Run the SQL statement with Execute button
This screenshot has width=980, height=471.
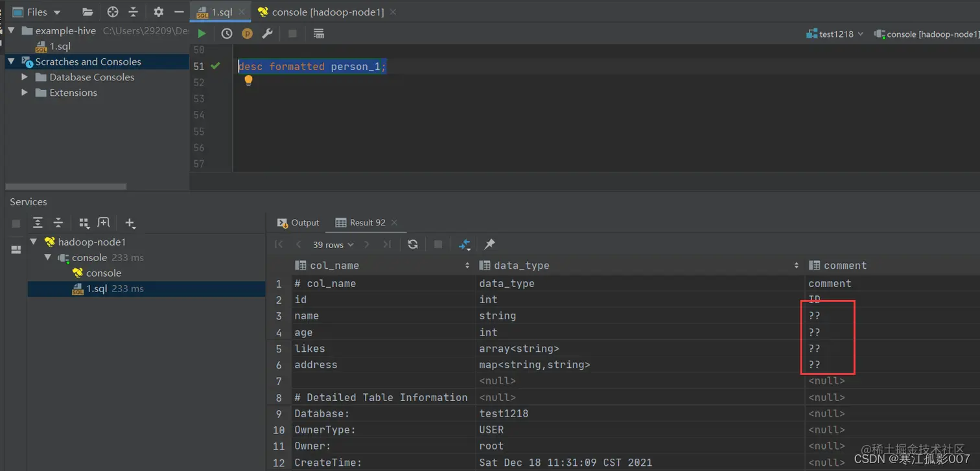pyautogui.click(x=202, y=34)
